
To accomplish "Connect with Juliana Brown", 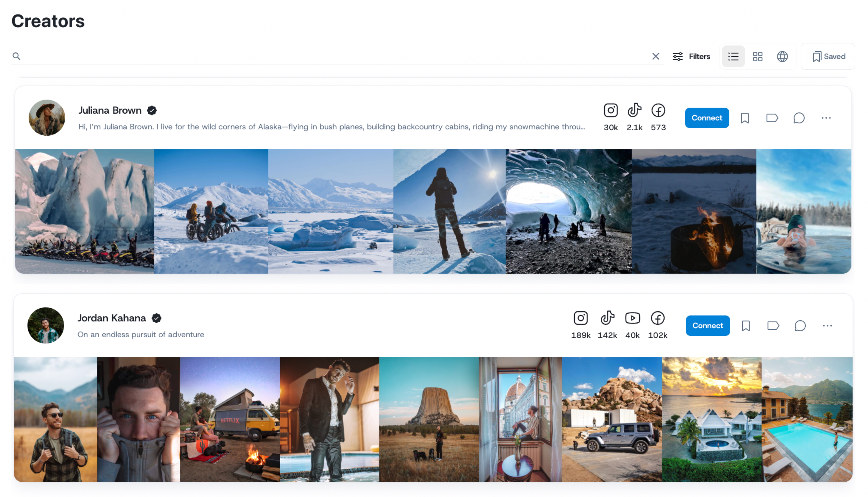I will pos(707,118).
